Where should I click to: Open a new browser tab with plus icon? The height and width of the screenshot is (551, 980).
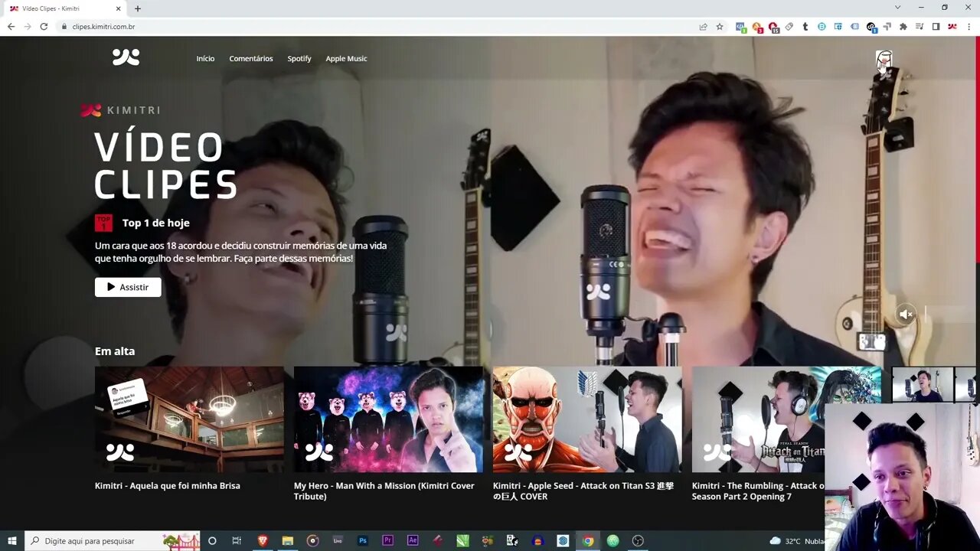tap(138, 8)
